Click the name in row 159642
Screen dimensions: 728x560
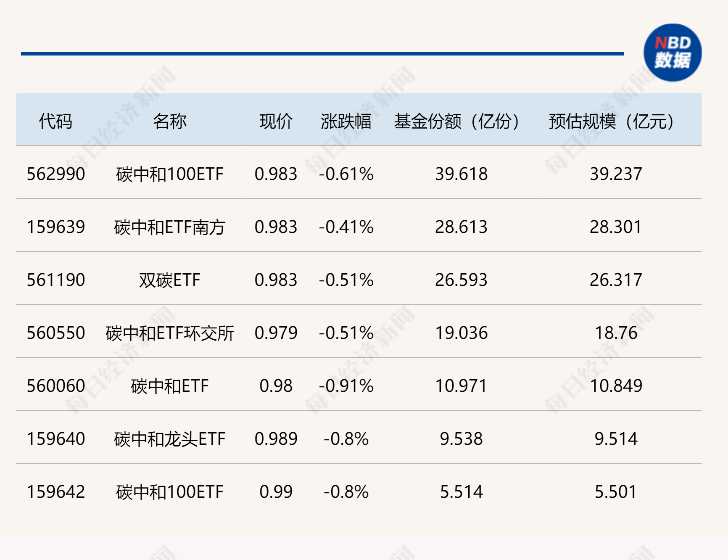point(170,492)
